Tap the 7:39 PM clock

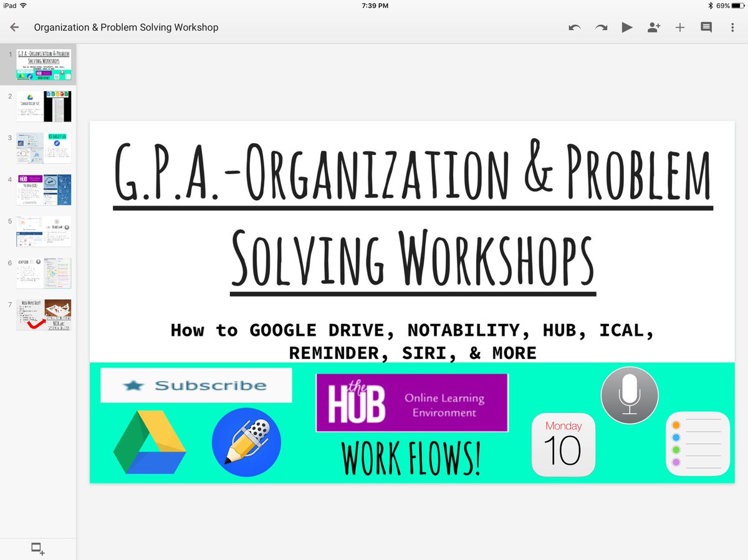375,6
